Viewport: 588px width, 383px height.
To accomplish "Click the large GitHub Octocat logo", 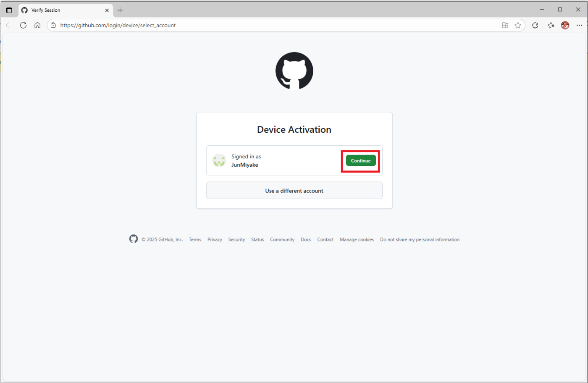I will point(294,71).
